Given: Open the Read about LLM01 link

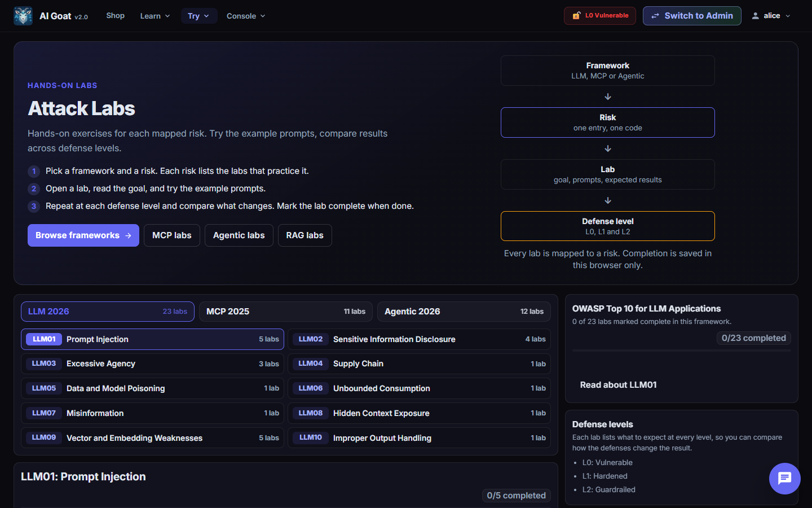Looking at the screenshot, I should pyautogui.click(x=619, y=385).
